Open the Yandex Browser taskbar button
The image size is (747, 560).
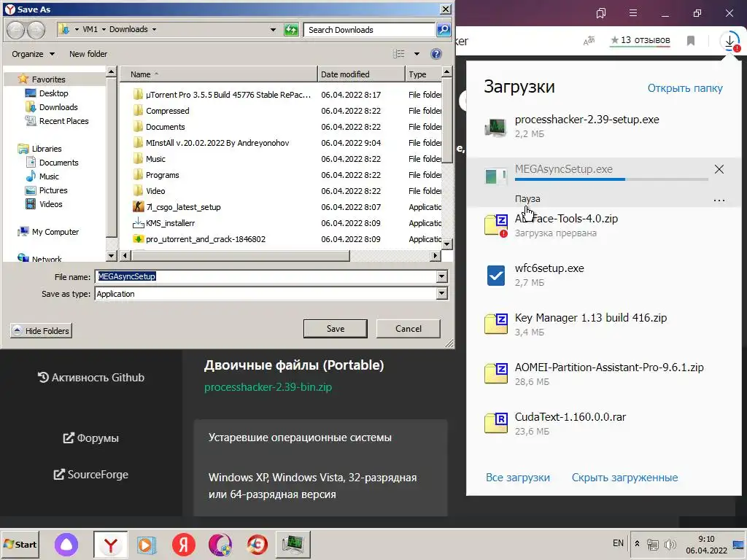pos(111,544)
